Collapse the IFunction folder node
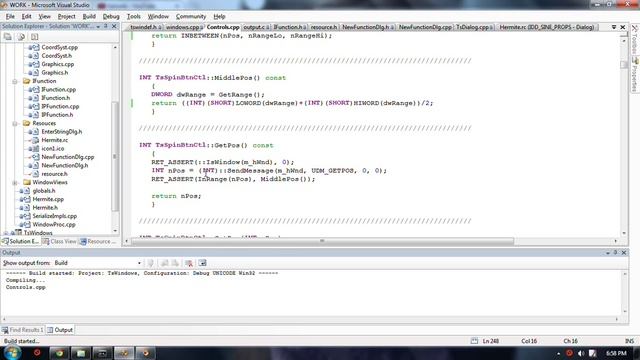This screenshot has height=360, width=640. click(x=15, y=81)
